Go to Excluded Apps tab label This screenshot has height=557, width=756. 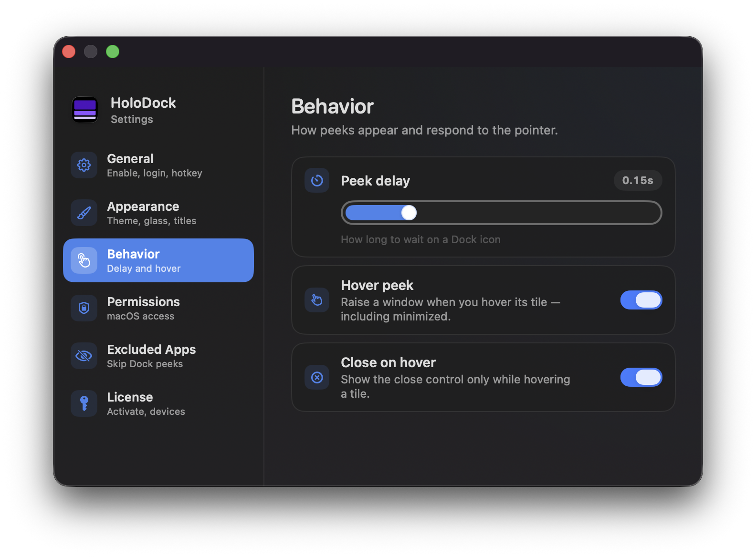[151, 350]
